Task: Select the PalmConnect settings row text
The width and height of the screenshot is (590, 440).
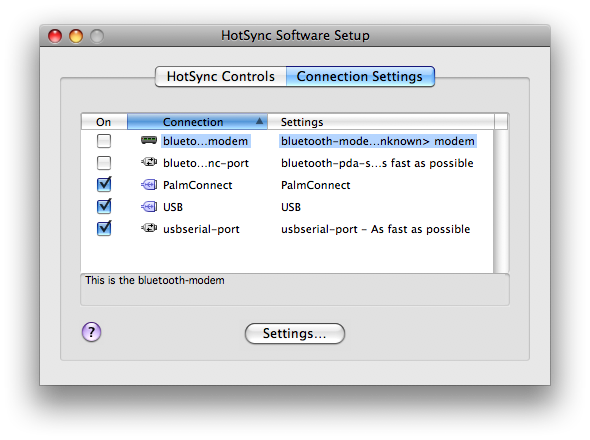Action: pyautogui.click(x=315, y=185)
